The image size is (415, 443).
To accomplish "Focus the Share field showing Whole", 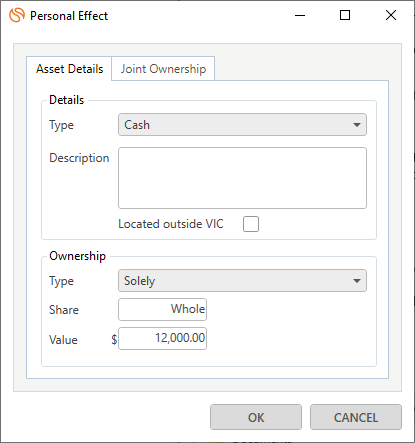I will [x=162, y=309].
